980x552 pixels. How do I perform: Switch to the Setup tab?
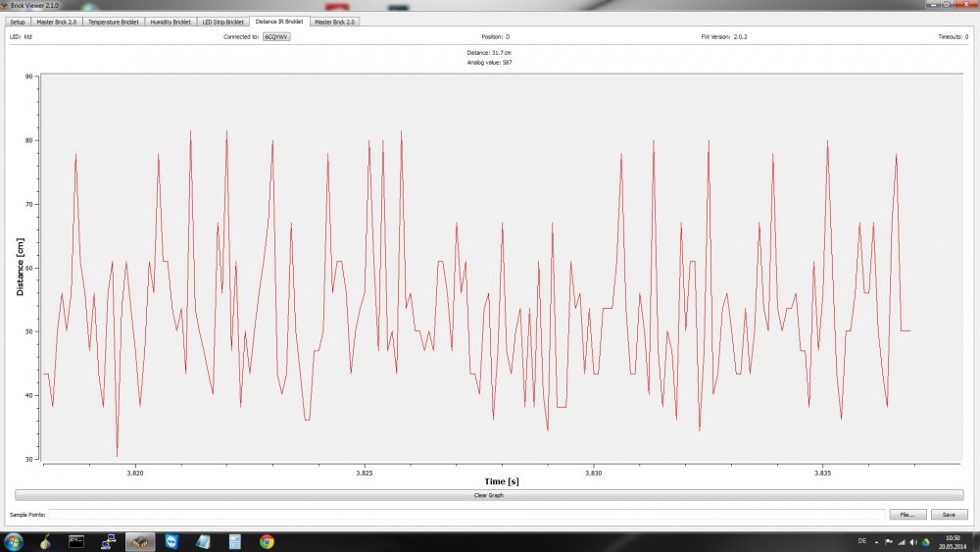[x=18, y=21]
